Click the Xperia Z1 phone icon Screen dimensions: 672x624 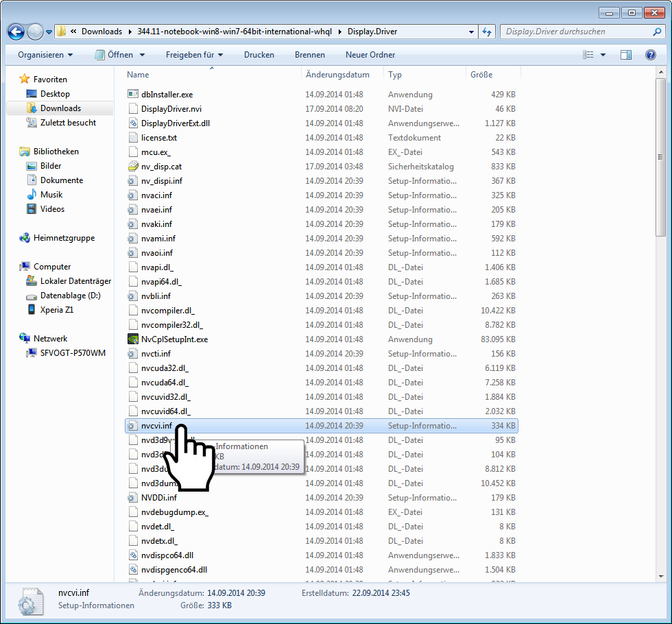32,309
